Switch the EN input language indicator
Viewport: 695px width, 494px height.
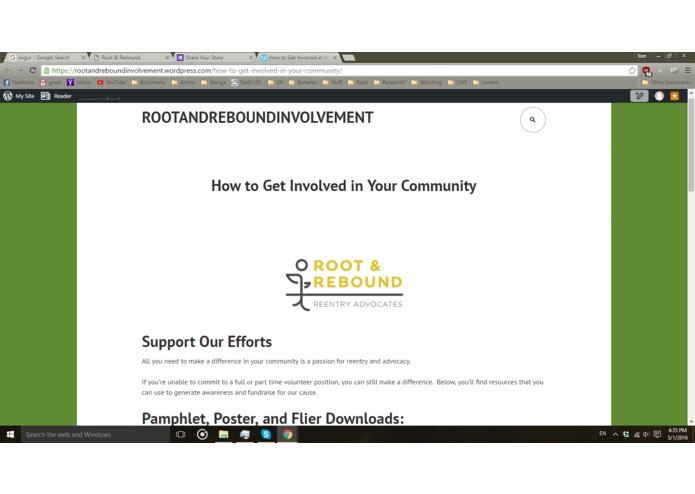602,434
